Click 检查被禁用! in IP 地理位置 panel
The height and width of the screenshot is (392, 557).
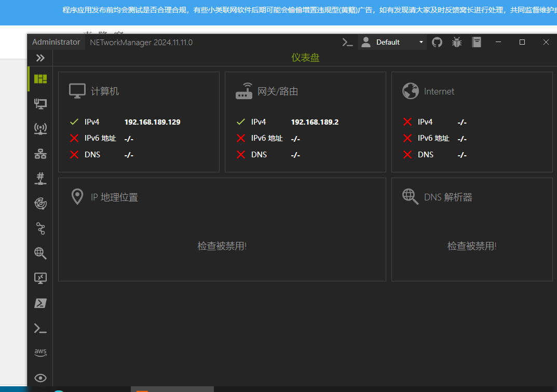click(222, 246)
